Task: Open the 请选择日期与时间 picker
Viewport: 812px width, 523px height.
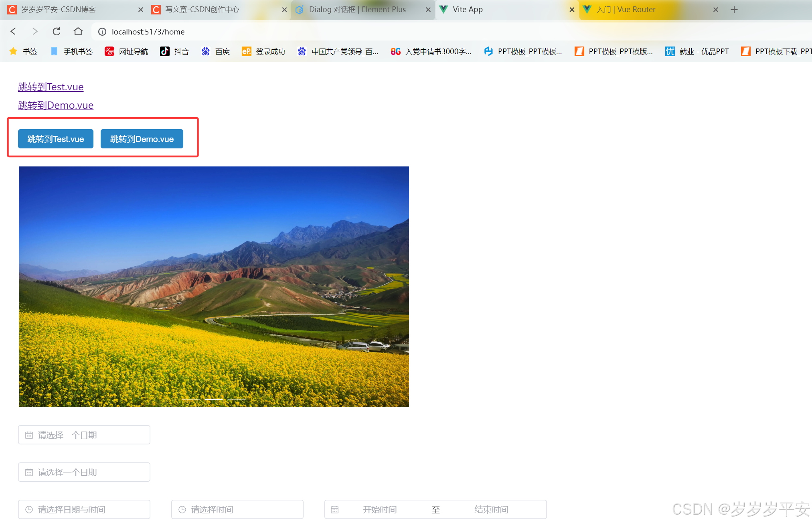Action: (x=84, y=509)
